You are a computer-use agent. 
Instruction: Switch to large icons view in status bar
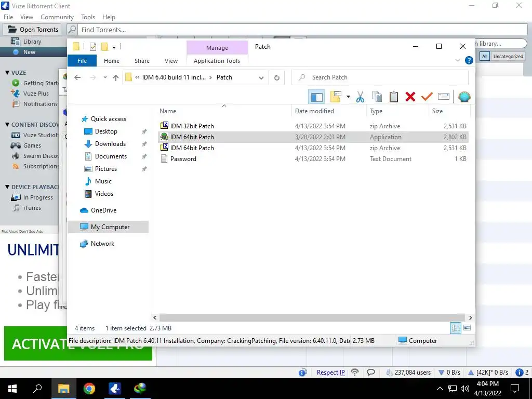tap(467, 328)
